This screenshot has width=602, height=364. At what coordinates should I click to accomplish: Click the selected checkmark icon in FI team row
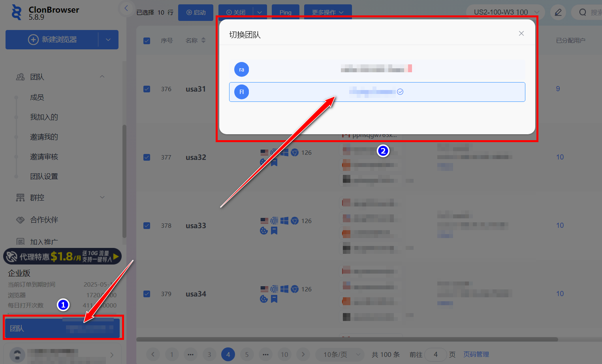pyautogui.click(x=400, y=92)
